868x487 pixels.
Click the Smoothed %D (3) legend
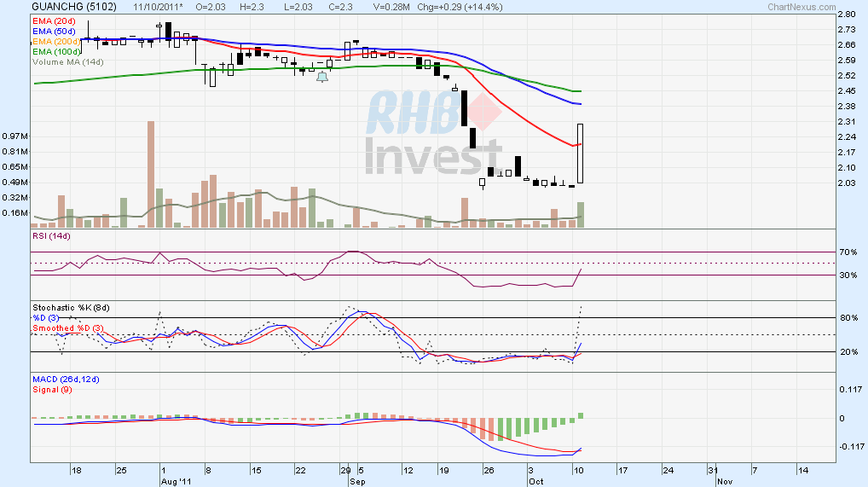click(x=67, y=328)
